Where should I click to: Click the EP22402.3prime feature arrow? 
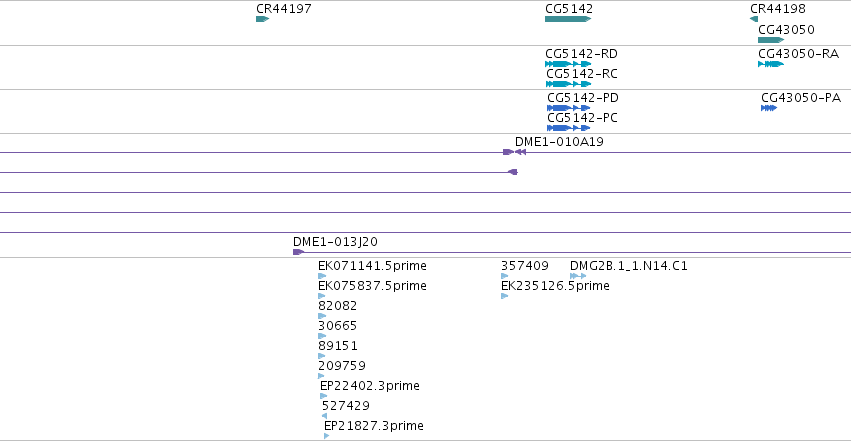pos(323,396)
